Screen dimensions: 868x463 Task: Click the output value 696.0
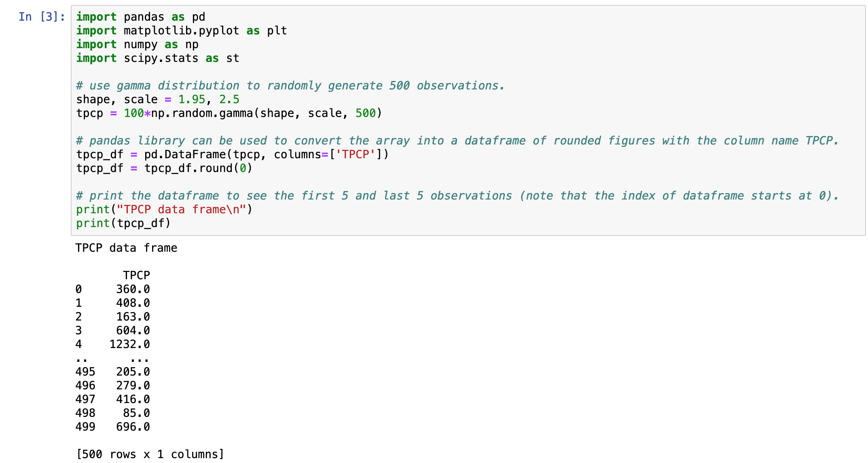(x=133, y=427)
